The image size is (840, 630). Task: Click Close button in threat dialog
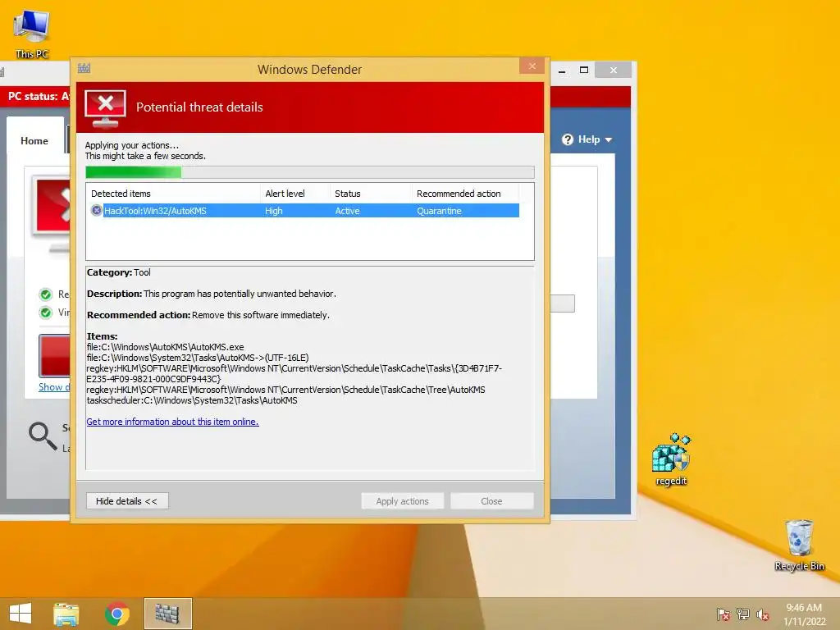click(x=492, y=501)
